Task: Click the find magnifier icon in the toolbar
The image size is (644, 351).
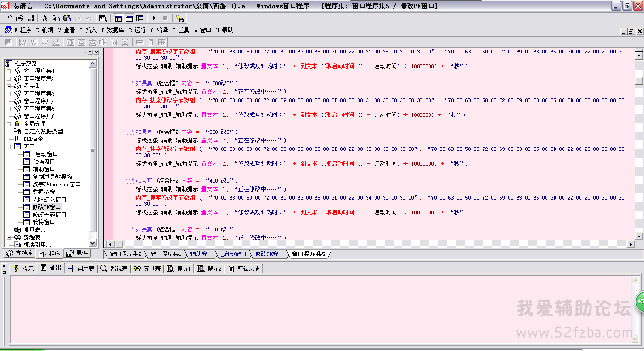Action: coord(103,18)
